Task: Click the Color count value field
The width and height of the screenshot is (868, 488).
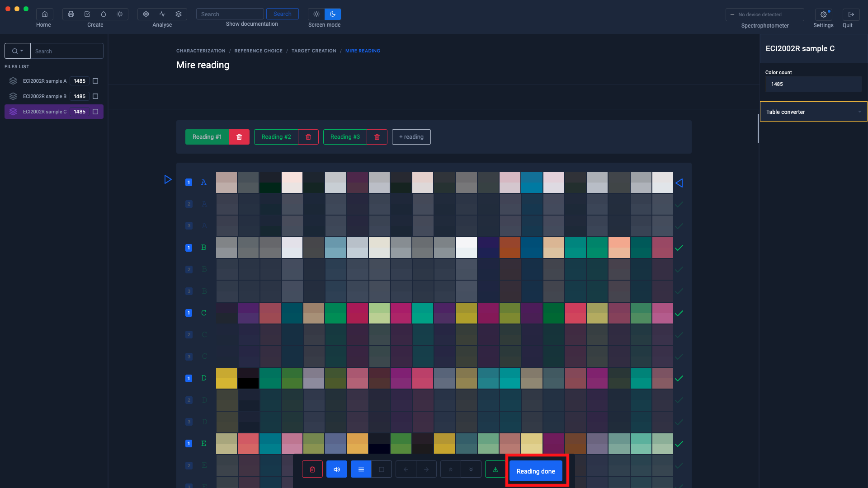Action: 813,84
